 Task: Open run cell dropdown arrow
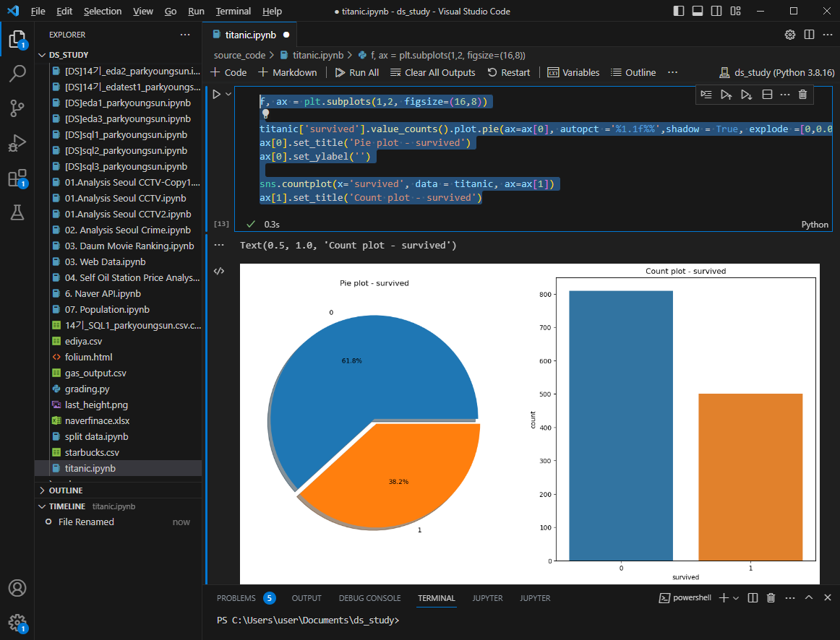(228, 94)
